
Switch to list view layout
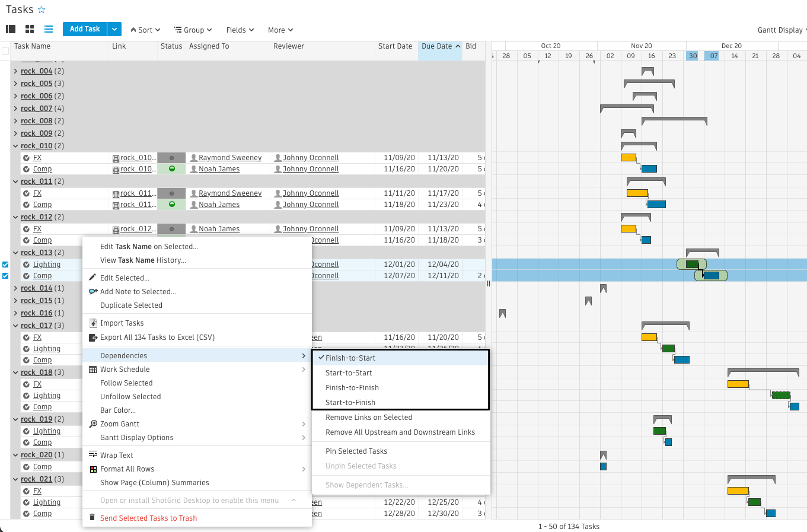tap(48, 28)
